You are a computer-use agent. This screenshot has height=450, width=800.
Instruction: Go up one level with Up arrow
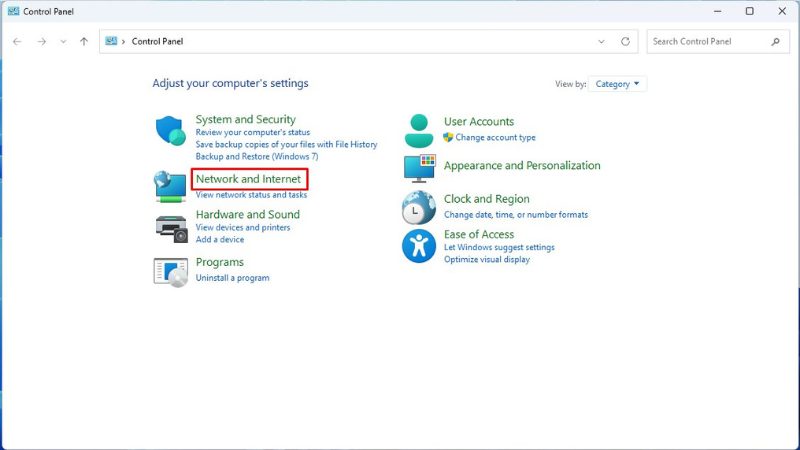tap(84, 41)
